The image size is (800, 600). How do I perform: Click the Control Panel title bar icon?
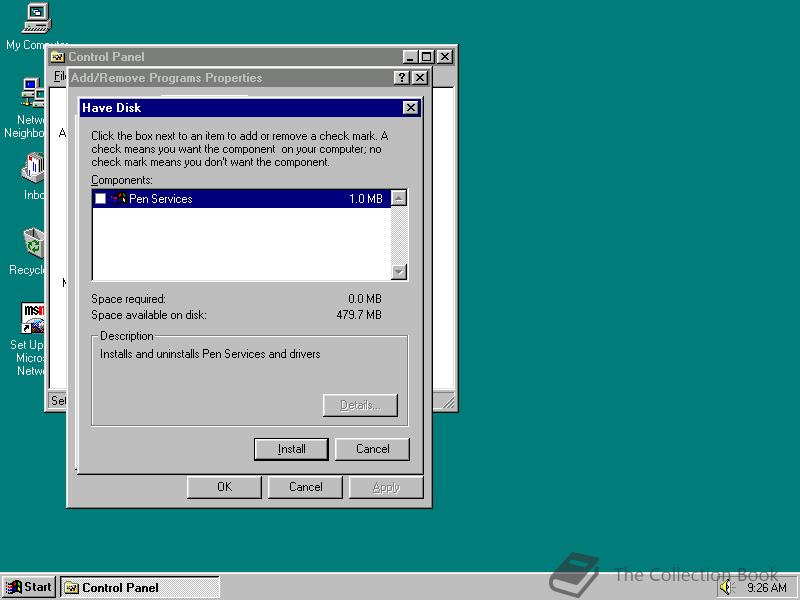tap(58, 57)
